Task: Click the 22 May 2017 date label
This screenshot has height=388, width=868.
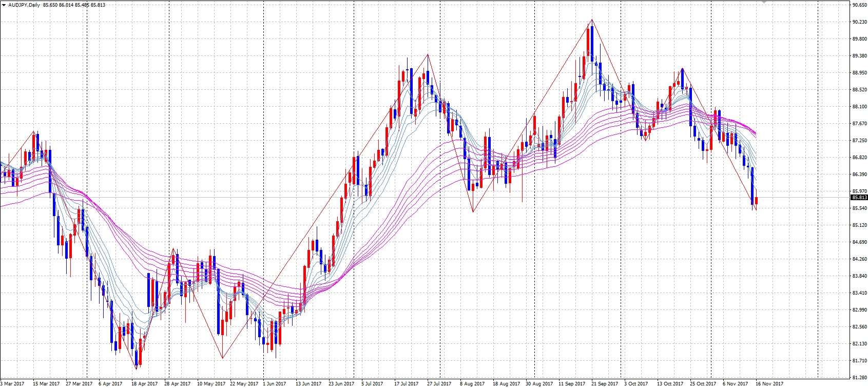Action: point(244,384)
